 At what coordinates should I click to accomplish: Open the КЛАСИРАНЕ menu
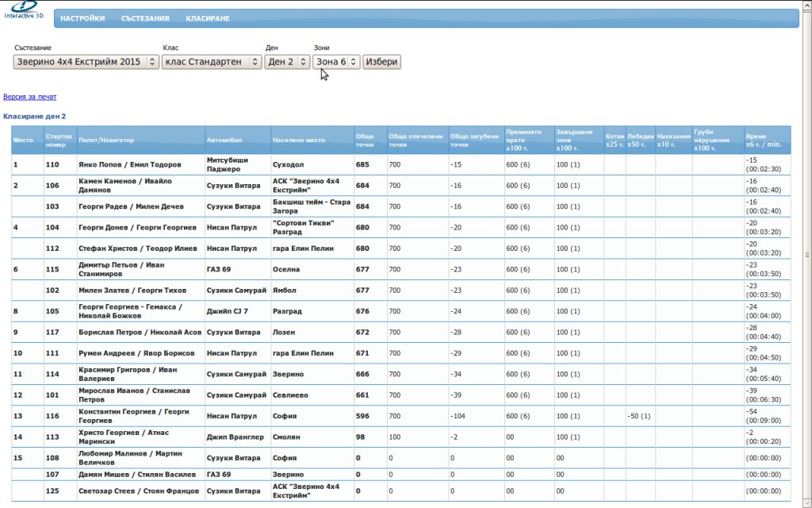[x=208, y=18]
